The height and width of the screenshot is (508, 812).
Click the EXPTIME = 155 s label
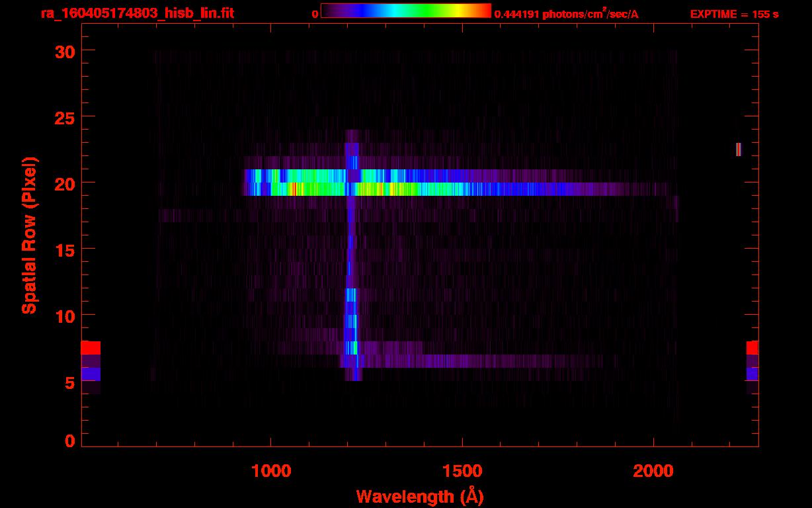pyautogui.click(x=735, y=14)
